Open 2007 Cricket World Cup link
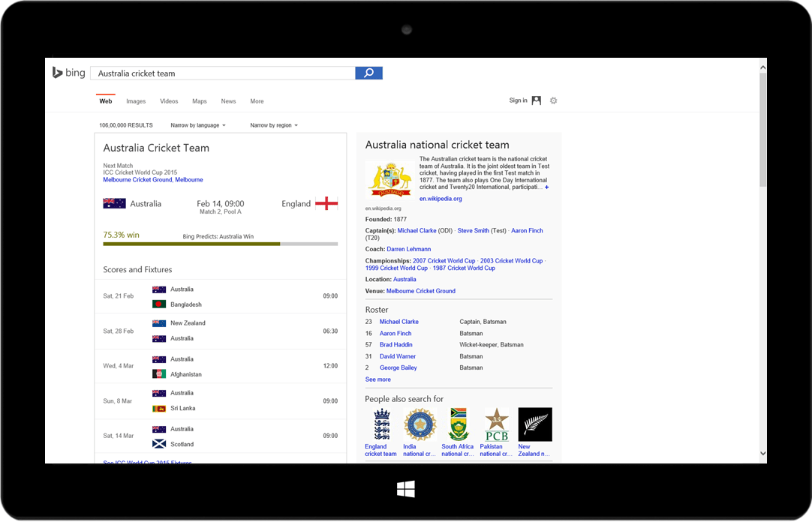Screen dimensions: 812x522 coord(444,261)
